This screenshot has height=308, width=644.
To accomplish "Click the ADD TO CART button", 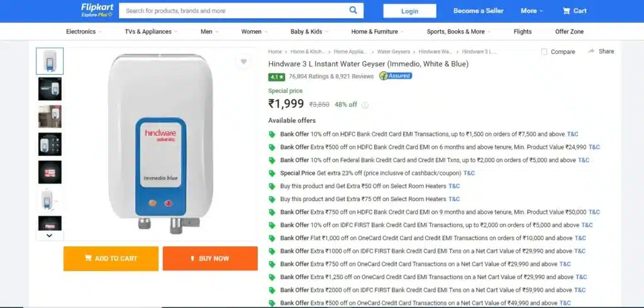I will point(111,258).
